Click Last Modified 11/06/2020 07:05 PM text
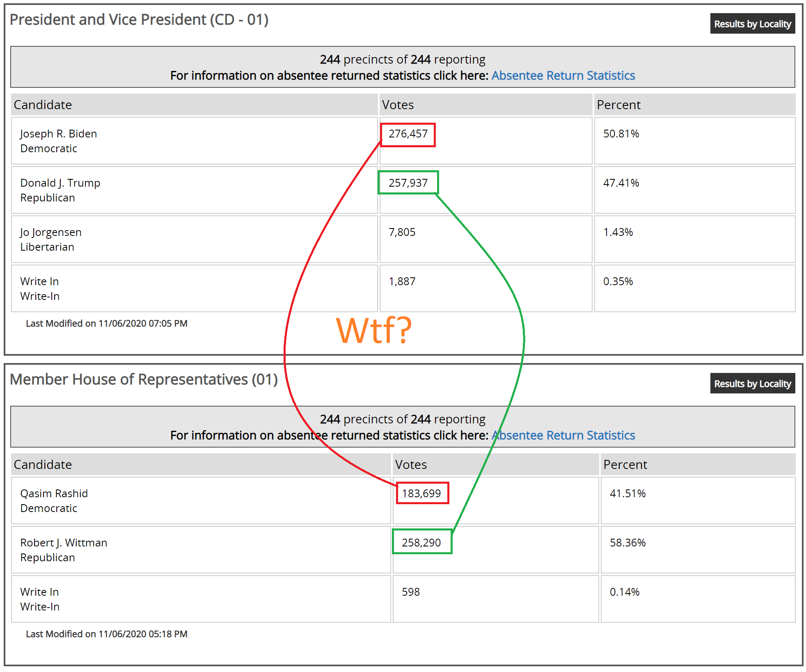Image resolution: width=806 pixels, height=672 pixels. coord(107,323)
